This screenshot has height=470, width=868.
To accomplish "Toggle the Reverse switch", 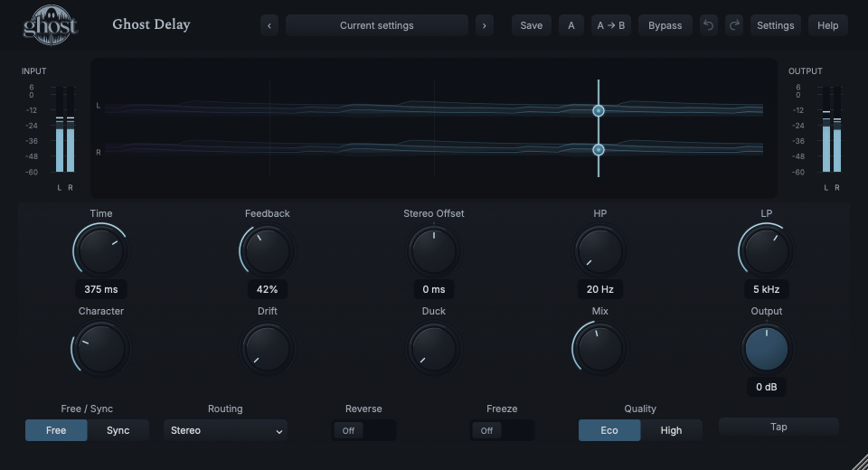I will click(363, 430).
